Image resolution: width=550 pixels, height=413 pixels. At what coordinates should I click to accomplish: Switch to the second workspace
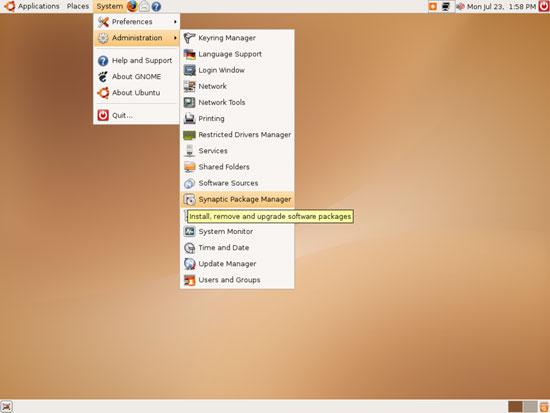coord(530,407)
